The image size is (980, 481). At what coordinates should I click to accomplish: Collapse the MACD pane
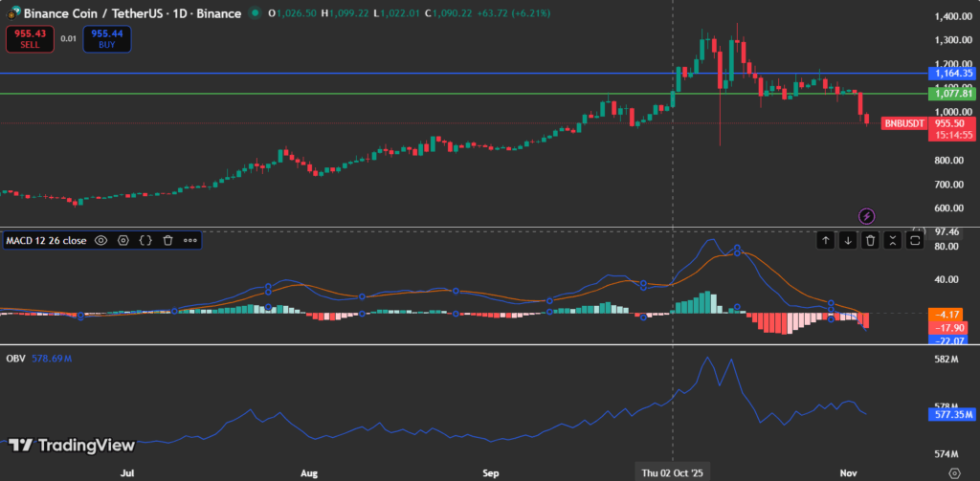coord(892,241)
